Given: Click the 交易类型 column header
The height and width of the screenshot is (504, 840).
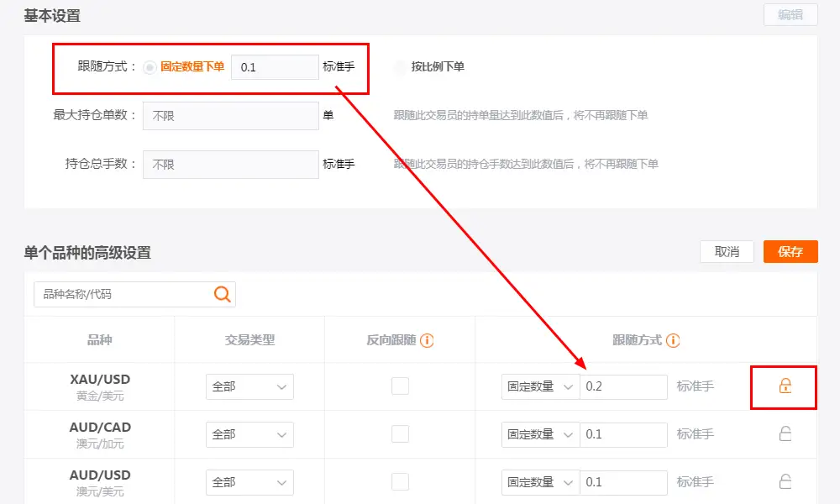Looking at the screenshot, I should point(249,340).
